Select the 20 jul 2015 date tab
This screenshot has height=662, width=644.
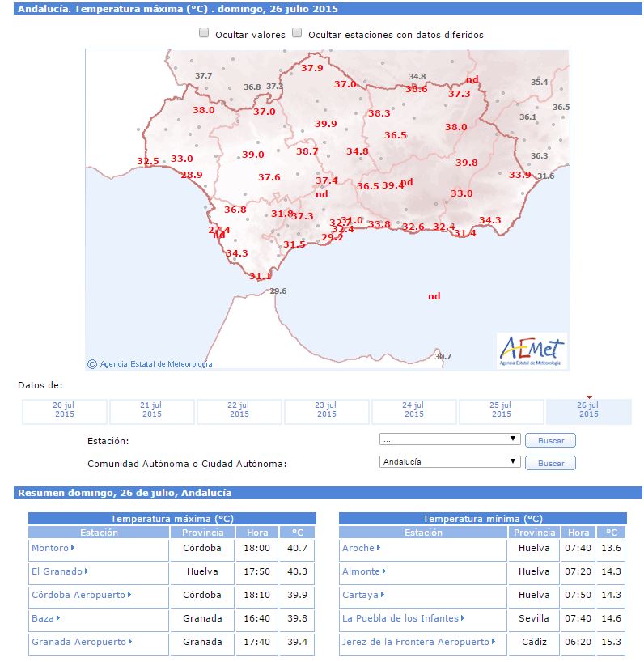(65, 411)
